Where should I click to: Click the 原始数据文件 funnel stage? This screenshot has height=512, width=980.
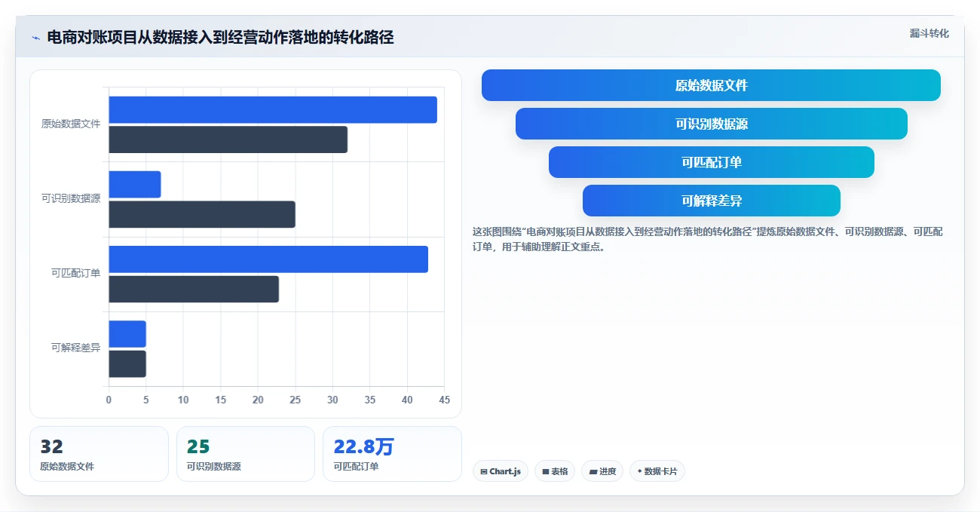point(711,85)
